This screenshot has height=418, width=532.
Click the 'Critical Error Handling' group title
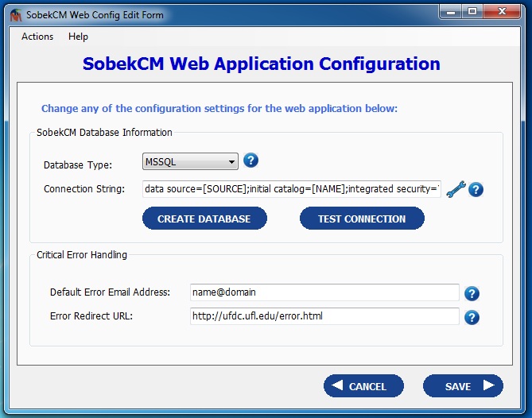pos(82,254)
